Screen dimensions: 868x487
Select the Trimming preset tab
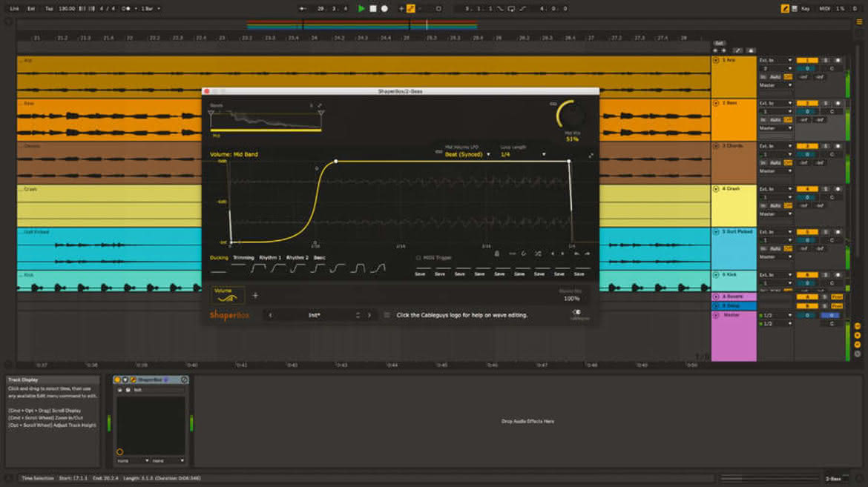(243, 258)
